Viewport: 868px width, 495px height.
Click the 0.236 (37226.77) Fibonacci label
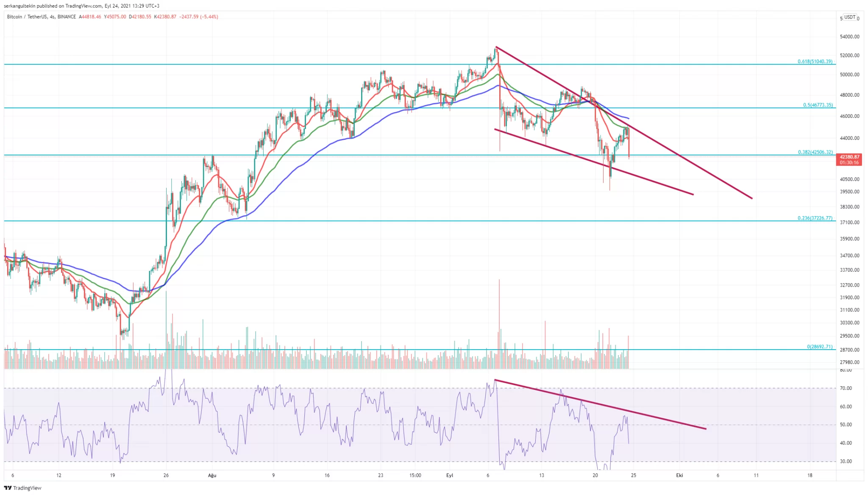coord(815,218)
